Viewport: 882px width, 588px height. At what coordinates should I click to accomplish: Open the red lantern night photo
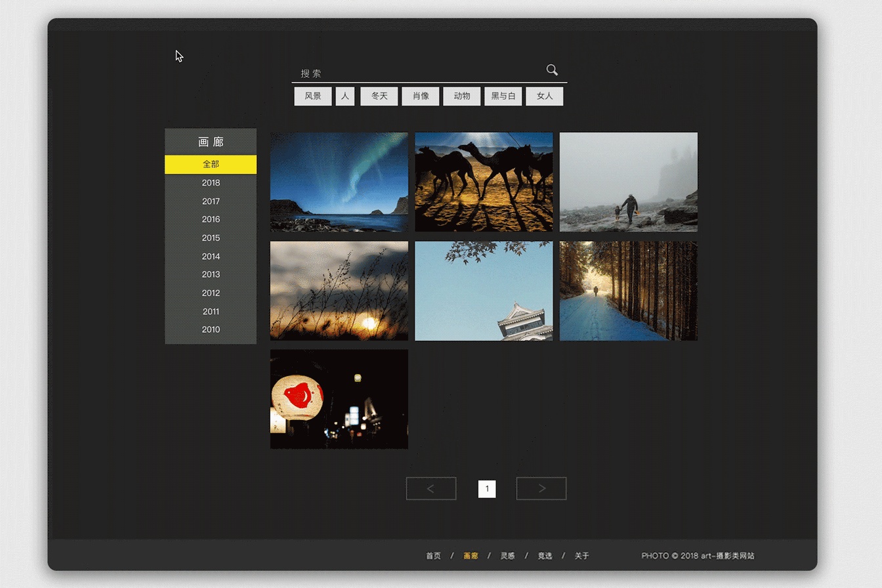pos(339,399)
